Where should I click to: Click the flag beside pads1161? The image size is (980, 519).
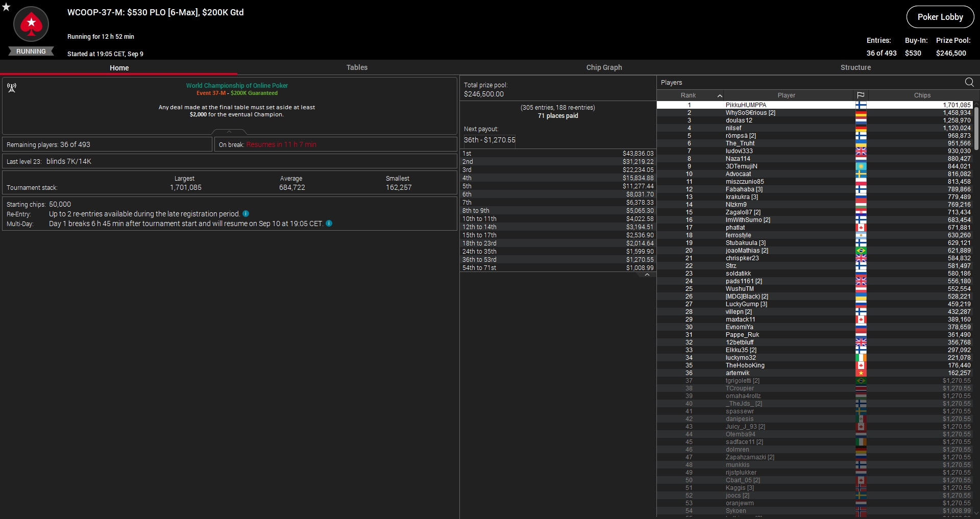[x=861, y=281]
